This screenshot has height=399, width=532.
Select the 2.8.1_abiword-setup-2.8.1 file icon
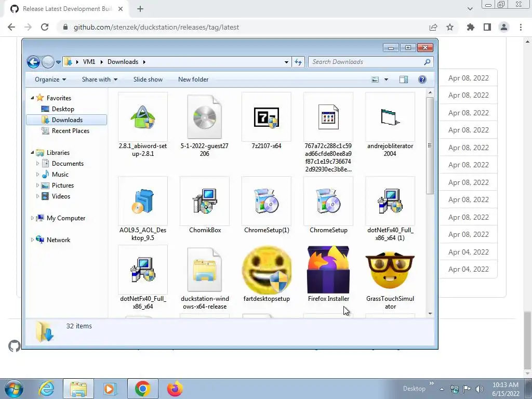click(142, 117)
